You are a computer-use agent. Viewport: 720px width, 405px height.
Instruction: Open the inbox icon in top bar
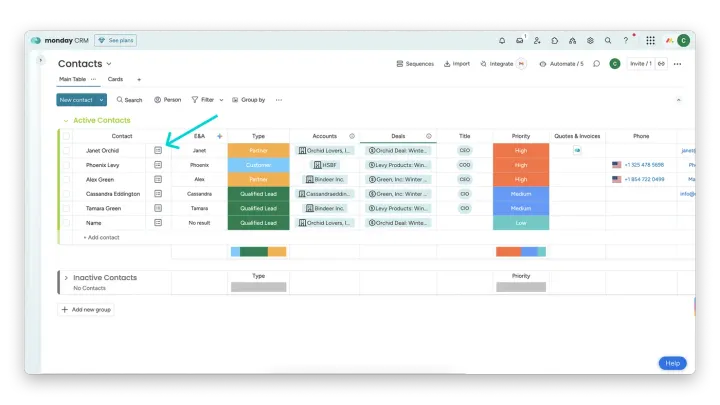point(519,40)
